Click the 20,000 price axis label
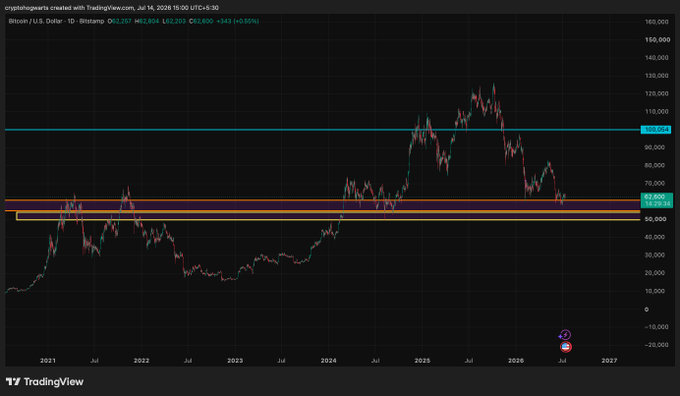This screenshot has width=680, height=396. (654, 273)
